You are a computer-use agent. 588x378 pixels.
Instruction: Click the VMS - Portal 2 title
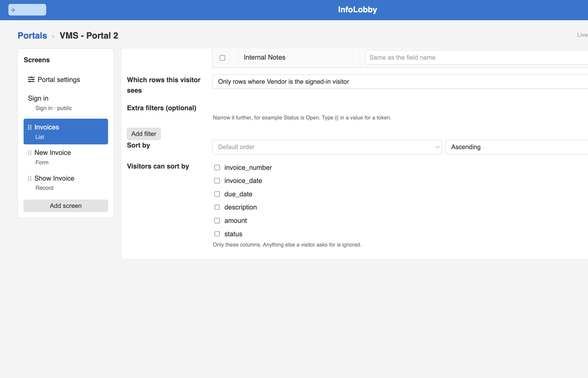(89, 36)
